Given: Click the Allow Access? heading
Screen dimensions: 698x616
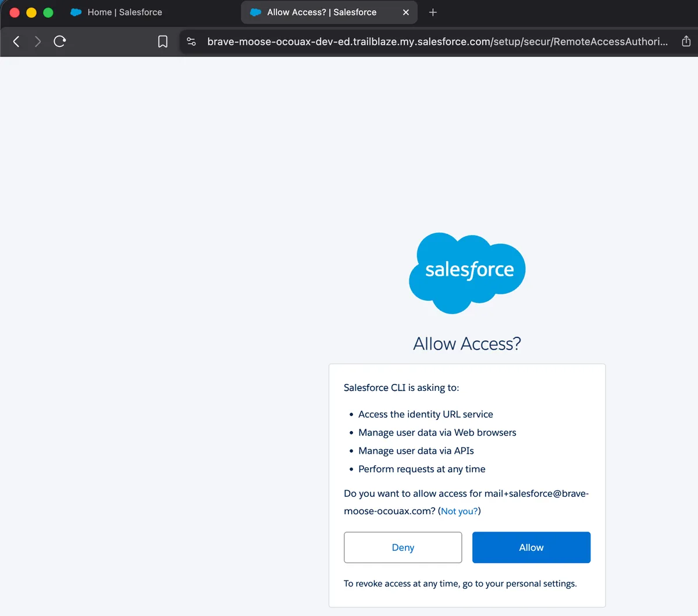Looking at the screenshot, I should [467, 344].
